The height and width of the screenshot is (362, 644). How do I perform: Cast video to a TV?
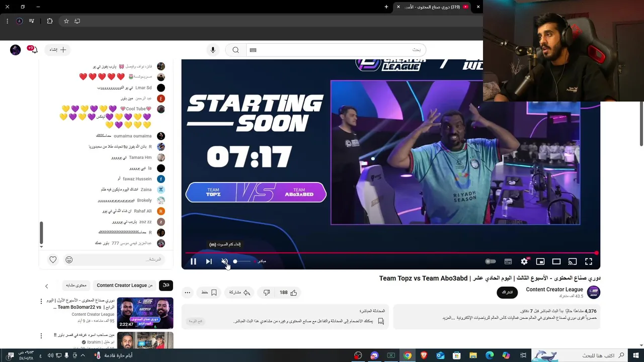click(573, 261)
